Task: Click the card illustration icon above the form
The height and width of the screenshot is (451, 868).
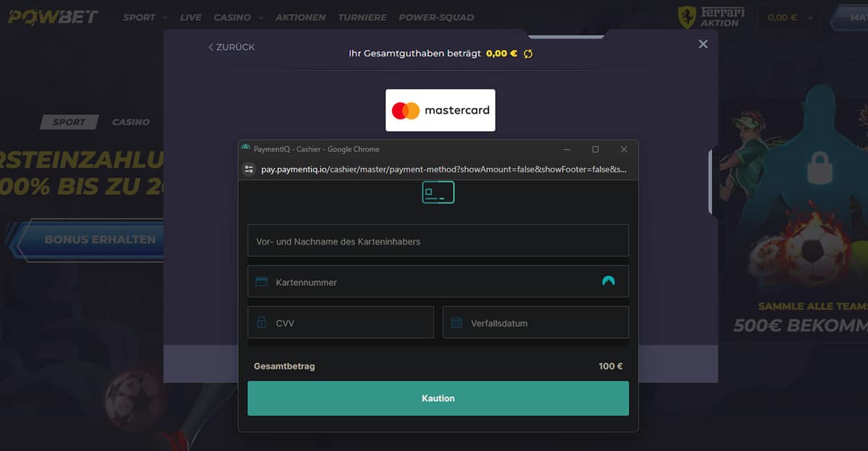Action: click(438, 192)
